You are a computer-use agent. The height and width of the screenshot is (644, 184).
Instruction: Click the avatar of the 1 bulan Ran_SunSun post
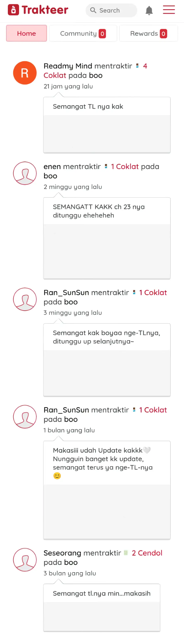click(25, 417)
